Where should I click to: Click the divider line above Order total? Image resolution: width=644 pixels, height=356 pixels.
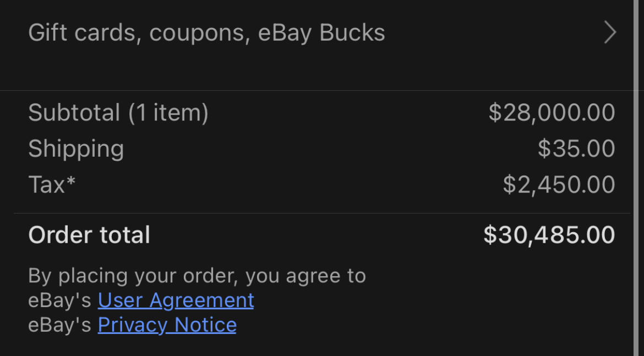tap(321, 213)
